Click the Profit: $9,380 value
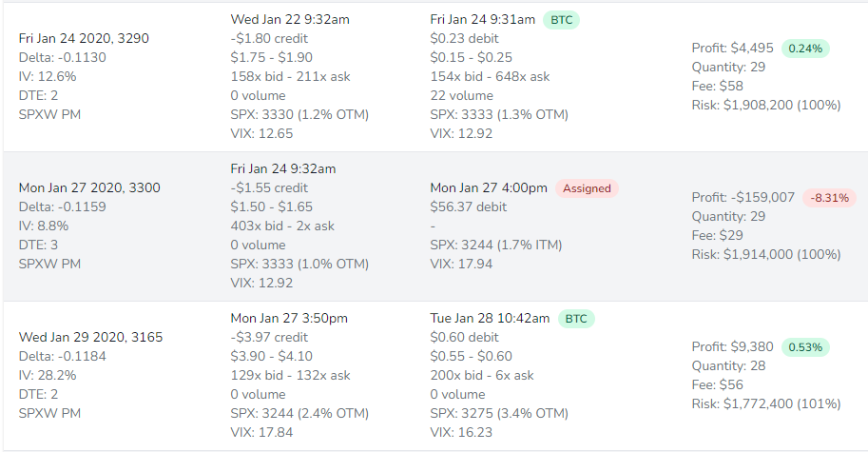The height and width of the screenshot is (452, 868). tap(733, 346)
